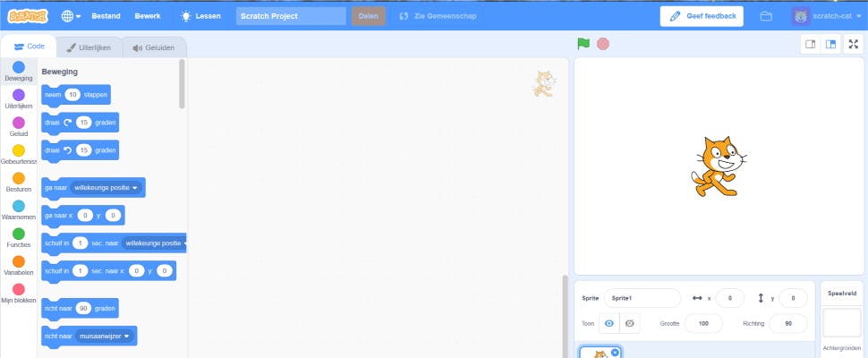This screenshot has width=868, height=358.
Task: Delete Sprite1 with its thumbnail x button
Action: coord(615,352)
